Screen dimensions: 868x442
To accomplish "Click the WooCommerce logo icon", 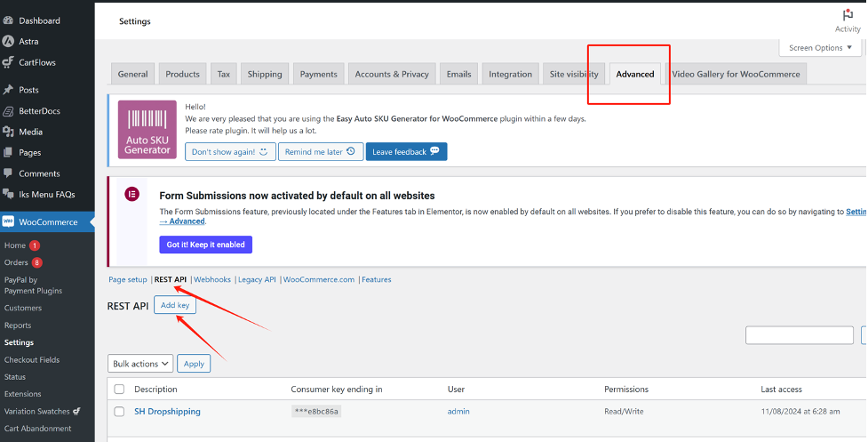I will tap(8, 222).
